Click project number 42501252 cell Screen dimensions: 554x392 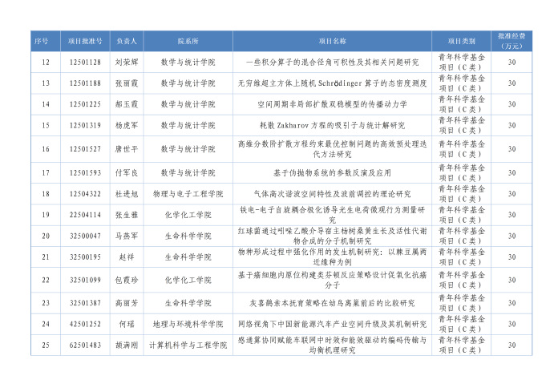[84, 324]
